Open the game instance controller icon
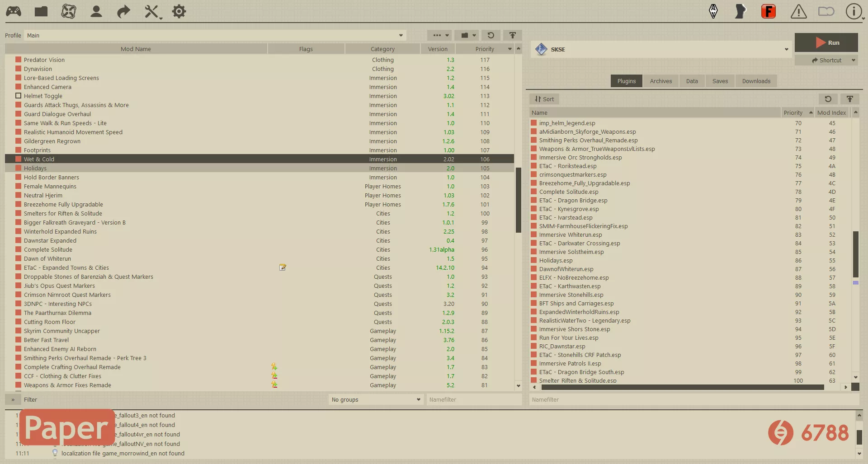 tap(13, 11)
